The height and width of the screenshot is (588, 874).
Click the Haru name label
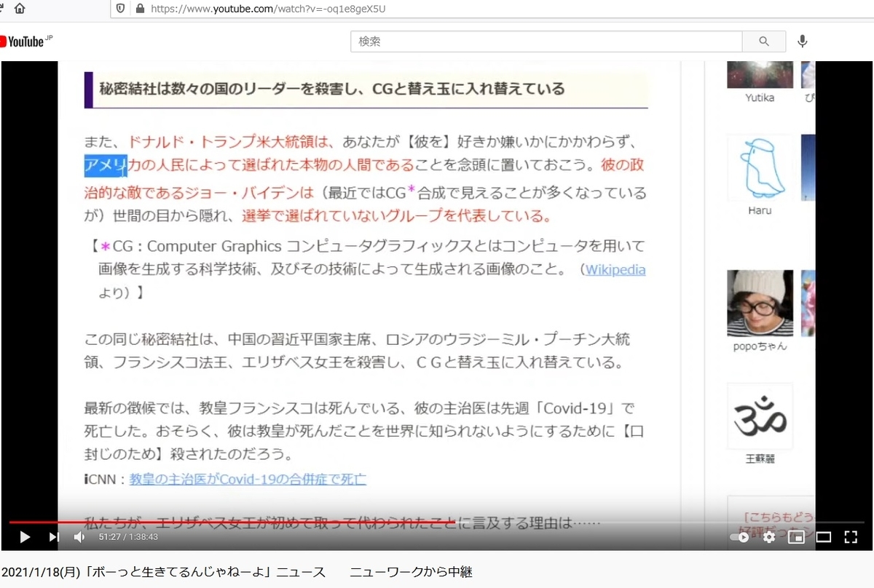coord(760,210)
